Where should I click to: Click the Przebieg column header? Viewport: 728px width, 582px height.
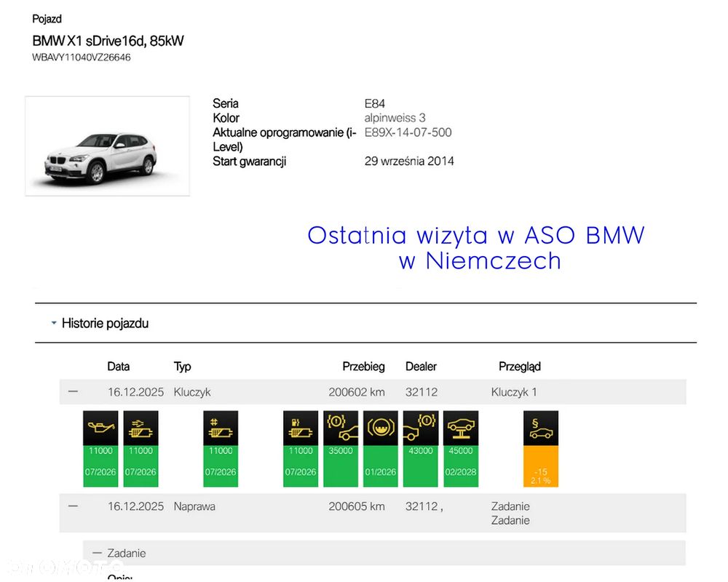(x=363, y=367)
